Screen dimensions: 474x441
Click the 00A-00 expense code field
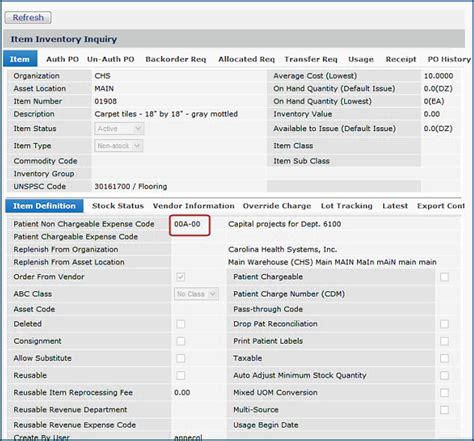tap(190, 226)
